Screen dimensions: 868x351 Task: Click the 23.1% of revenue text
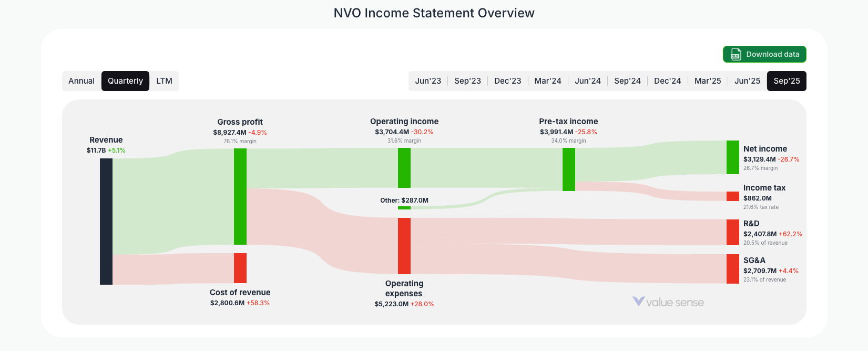[x=764, y=280]
